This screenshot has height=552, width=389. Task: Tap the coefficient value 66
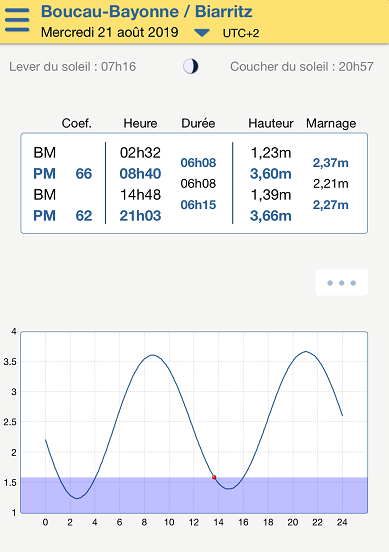click(x=84, y=174)
